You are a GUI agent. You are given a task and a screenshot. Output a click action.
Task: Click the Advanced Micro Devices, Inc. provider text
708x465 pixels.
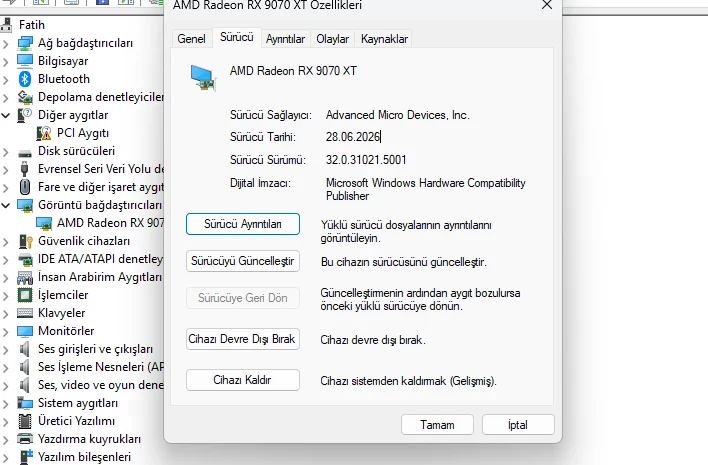pos(398,115)
